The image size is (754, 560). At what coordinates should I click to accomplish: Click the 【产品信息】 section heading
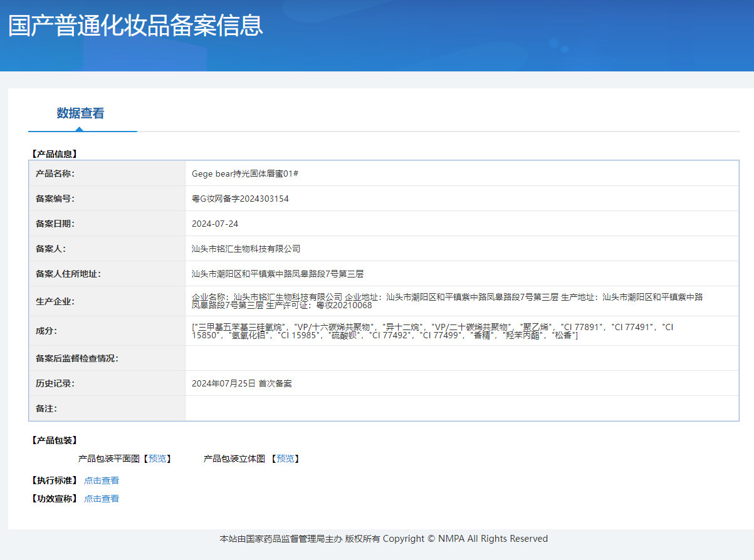tap(53, 153)
